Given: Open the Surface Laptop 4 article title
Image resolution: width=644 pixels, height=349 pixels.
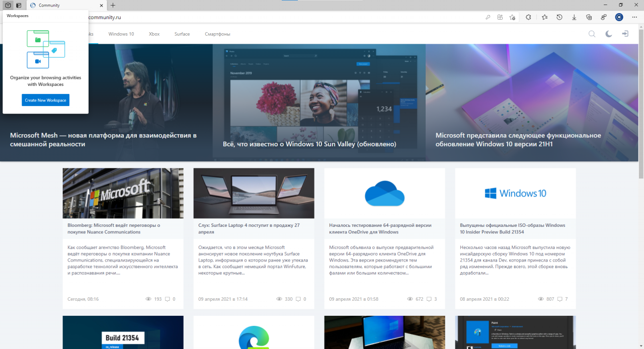Looking at the screenshot, I should point(249,229).
